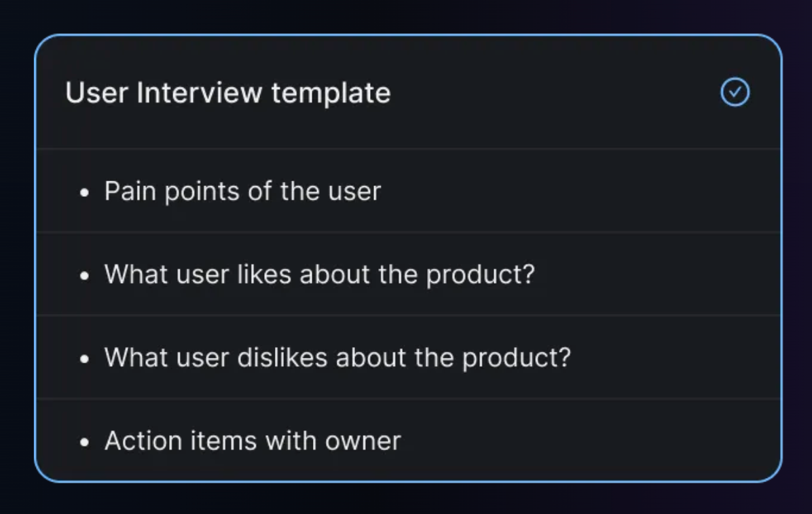This screenshot has height=514, width=812.
Task: Click the word Interview in the heading
Action: (x=200, y=93)
